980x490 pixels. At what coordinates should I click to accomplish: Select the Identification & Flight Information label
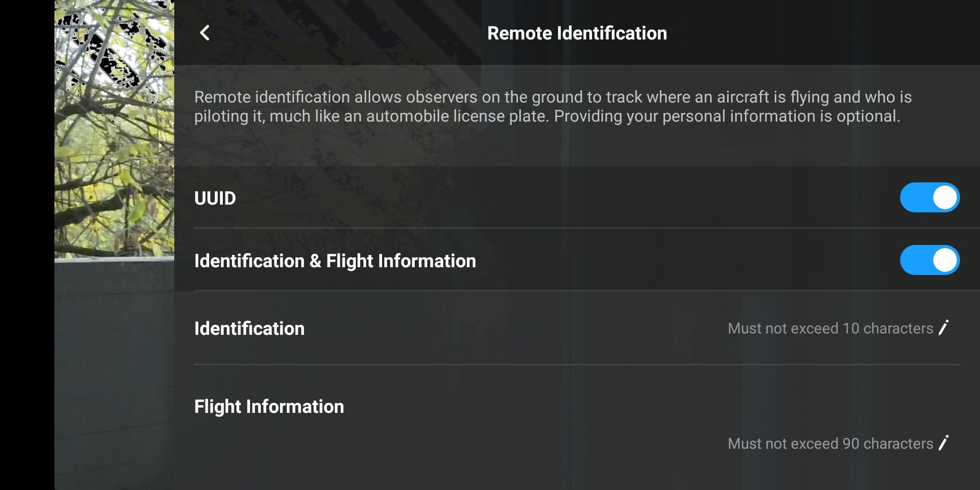pyautogui.click(x=335, y=261)
